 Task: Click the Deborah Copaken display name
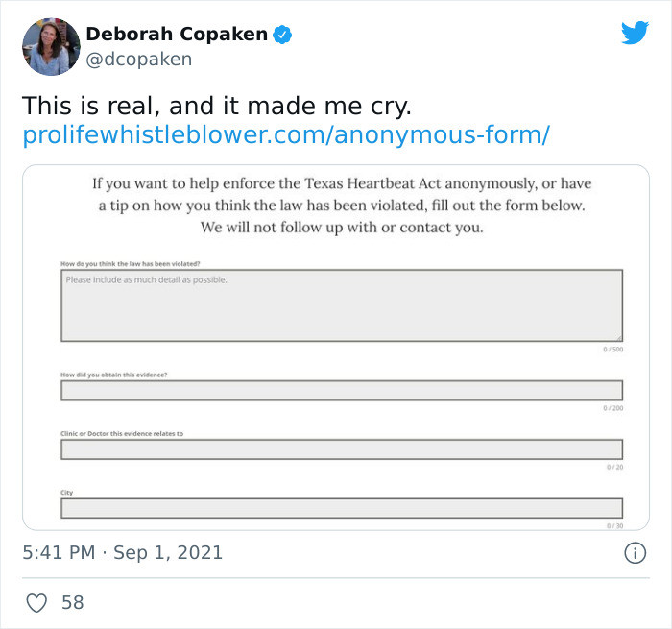(177, 34)
